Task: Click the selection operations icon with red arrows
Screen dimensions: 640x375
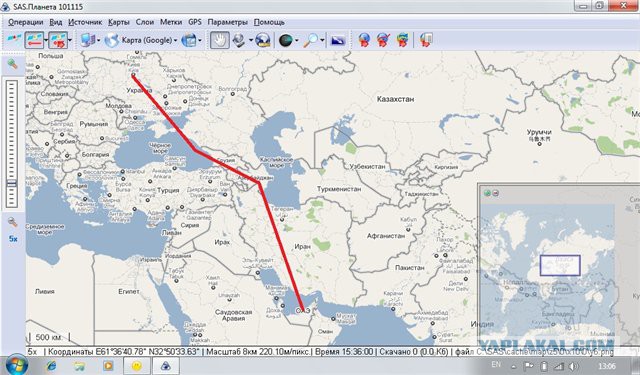Action: pos(58,40)
